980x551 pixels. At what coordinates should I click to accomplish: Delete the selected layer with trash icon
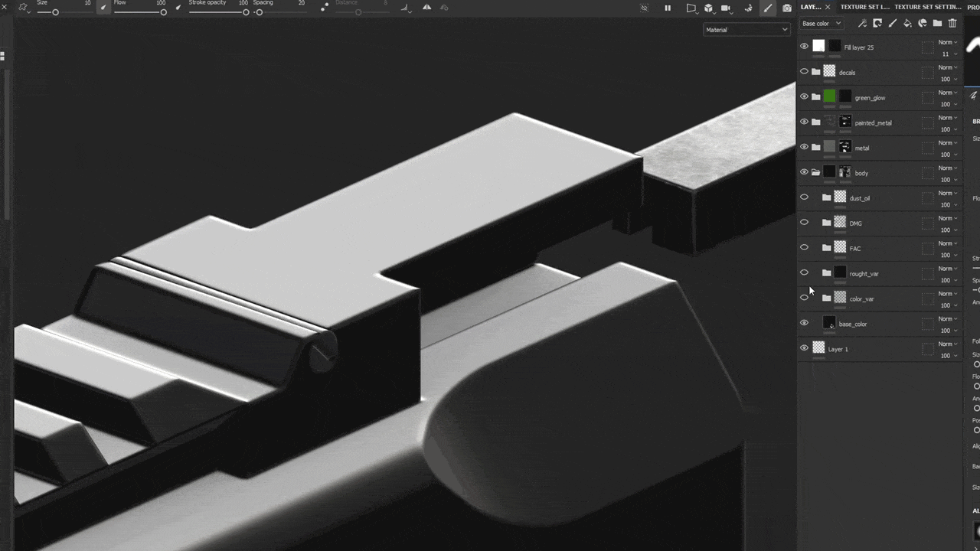tap(952, 24)
